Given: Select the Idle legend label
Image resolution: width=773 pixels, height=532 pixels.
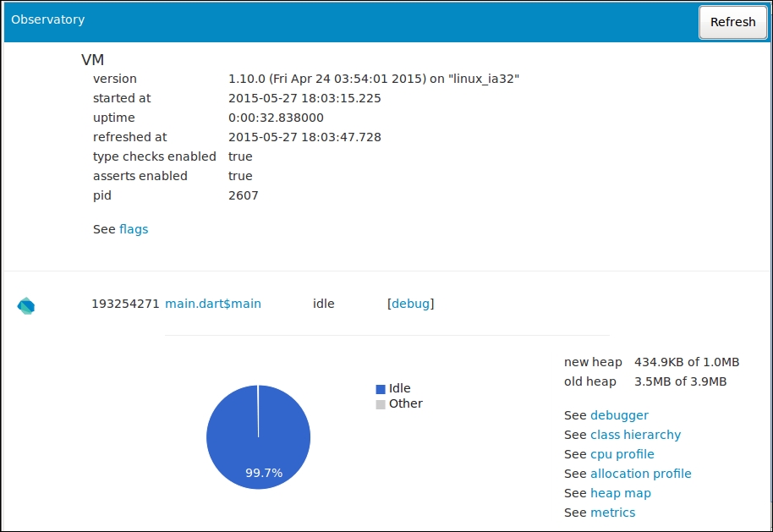Looking at the screenshot, I should pyautogui.click(x=400, y=387).
